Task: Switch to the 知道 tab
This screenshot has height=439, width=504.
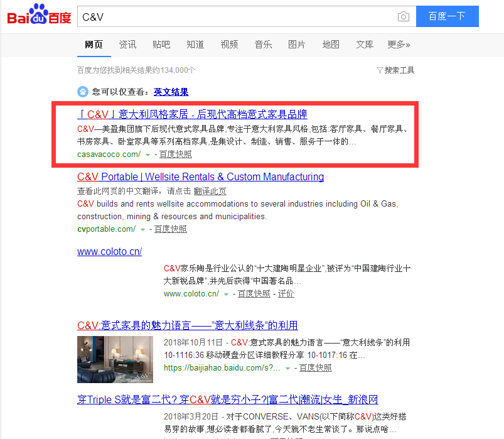Action: coord(195,45)
